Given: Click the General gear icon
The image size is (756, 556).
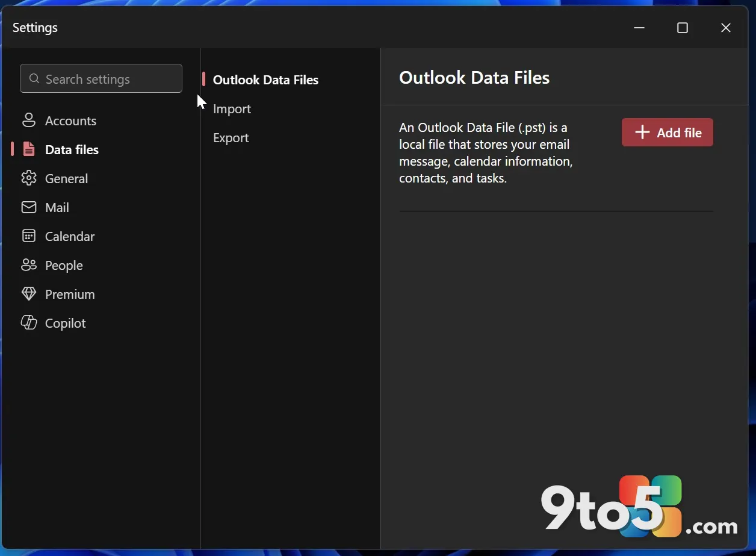Looking at the screenshot, I should point(29,178).
